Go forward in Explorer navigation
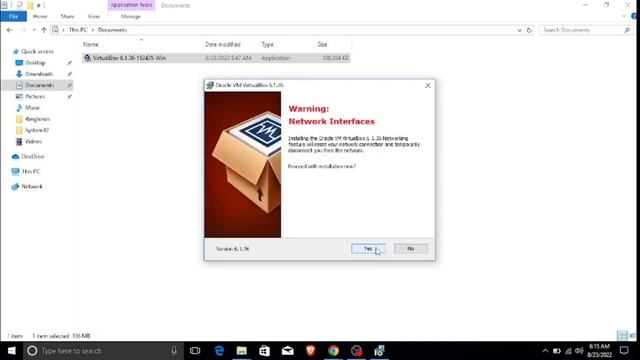Viewport: 640px width, 360px height. pos(23,30)
